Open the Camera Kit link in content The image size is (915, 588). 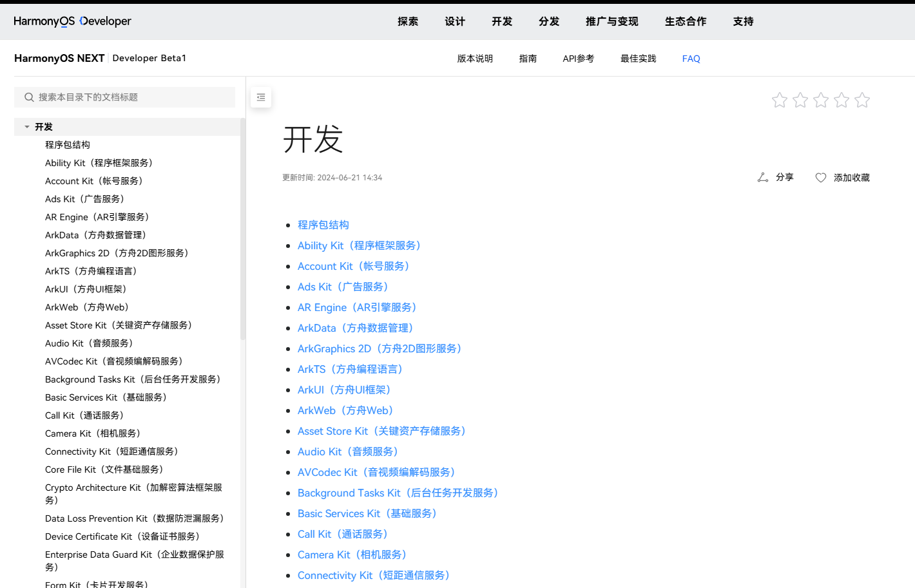[x=355, y=555]
